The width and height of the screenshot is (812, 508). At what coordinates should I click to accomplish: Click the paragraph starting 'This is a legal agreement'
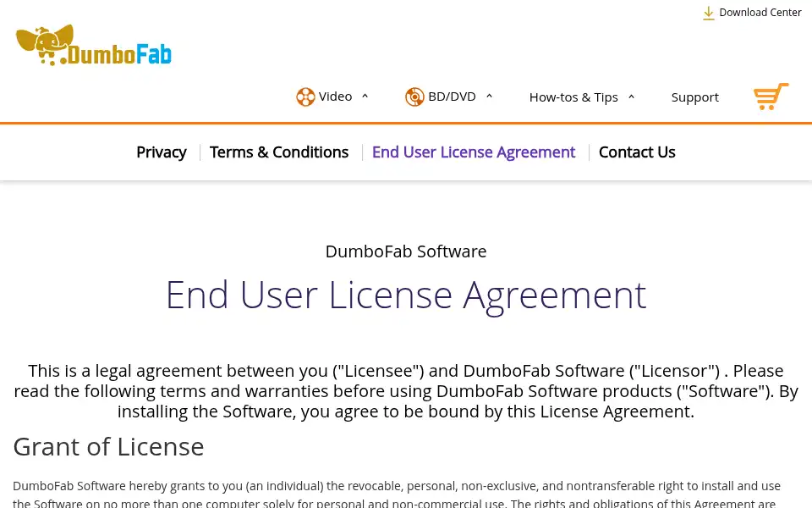coord(406,391)
